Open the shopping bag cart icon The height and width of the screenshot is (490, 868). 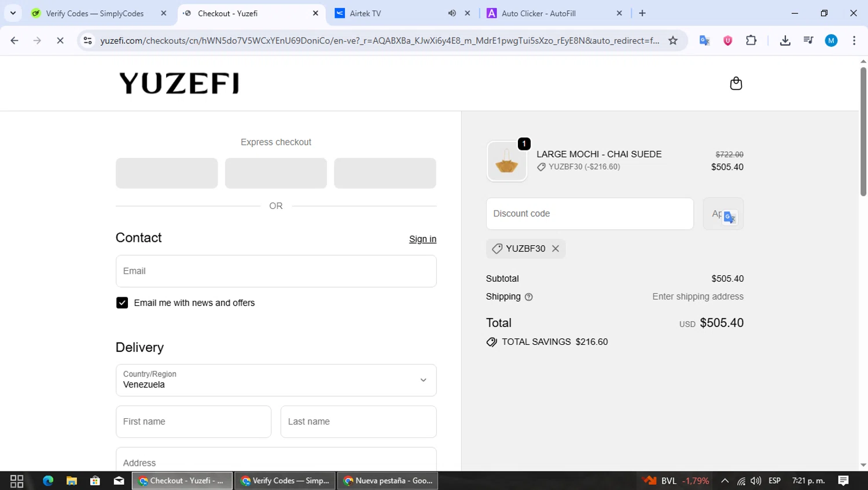(735, 83)
